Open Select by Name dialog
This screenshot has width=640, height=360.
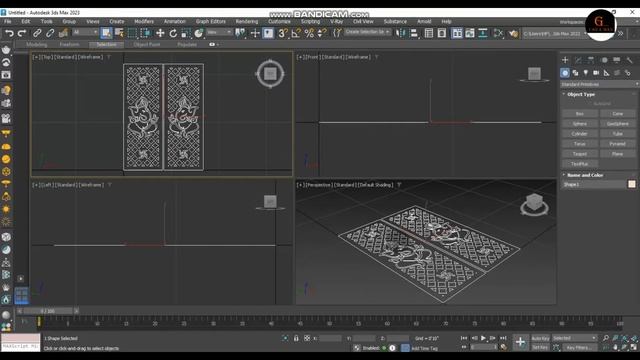119,33
